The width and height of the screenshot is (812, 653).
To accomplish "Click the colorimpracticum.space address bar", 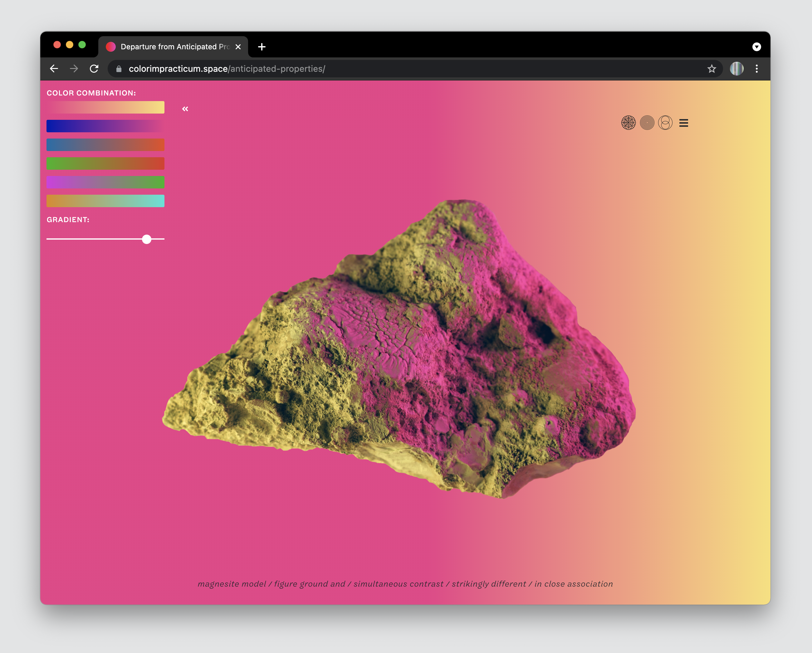I will tap(339, 69).
